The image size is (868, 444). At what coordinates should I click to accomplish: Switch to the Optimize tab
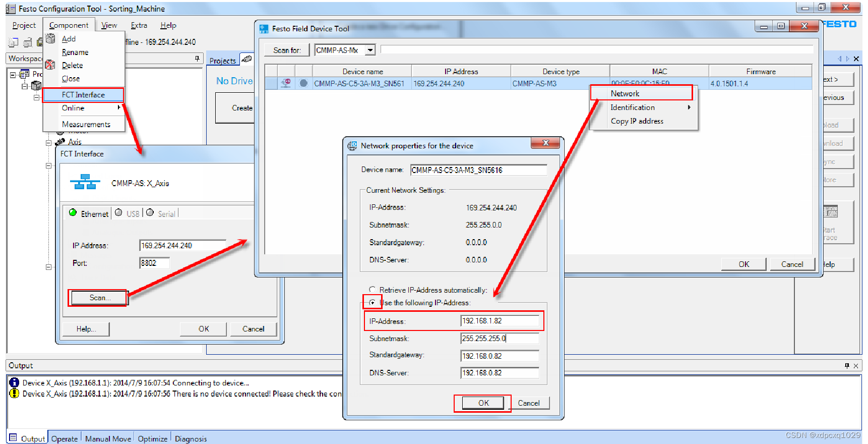[x=152, y=438]
